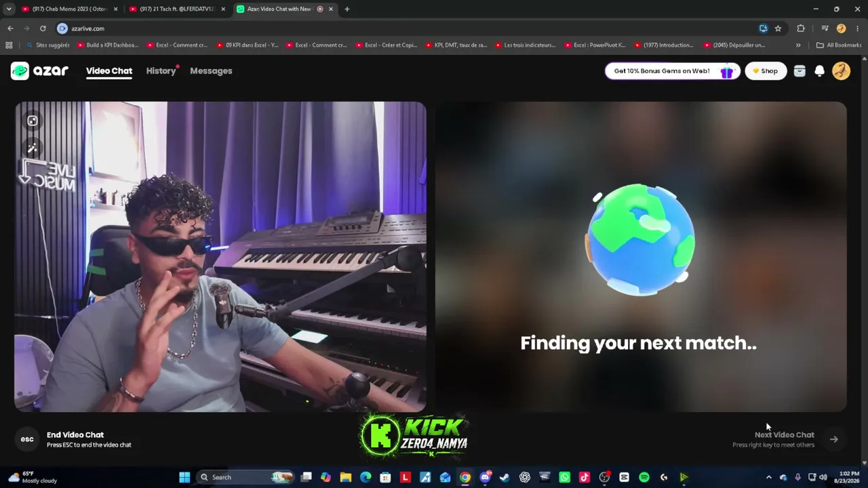Bookmark this page with the star icon
Viewport: 868px width, 488px height.
pyautogui.click(x=778, y=28)
